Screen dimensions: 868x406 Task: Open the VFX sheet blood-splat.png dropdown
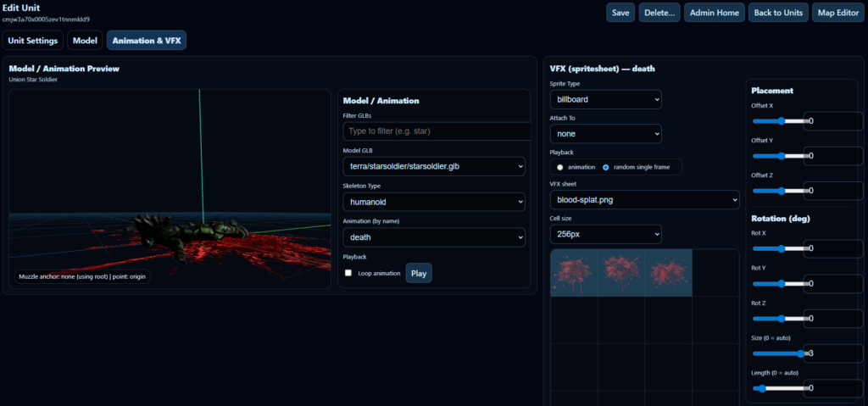pos(644,199)
